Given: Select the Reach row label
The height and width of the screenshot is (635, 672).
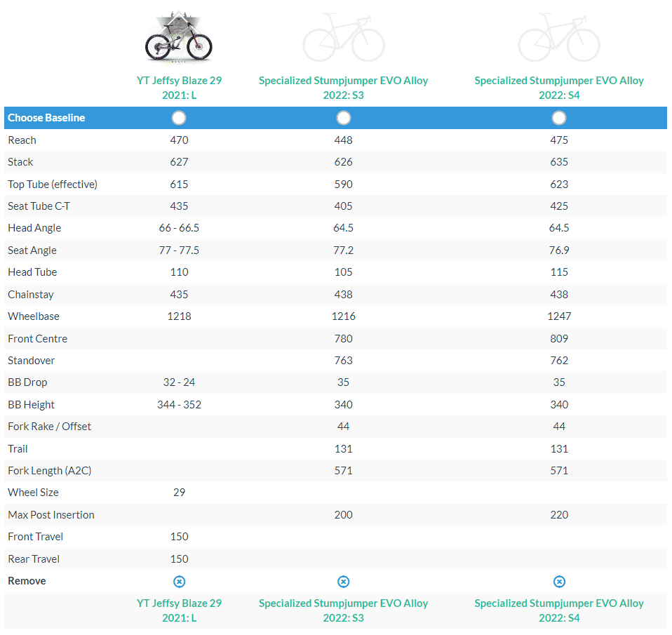Looking at the screenshot, I should point(22,140).
